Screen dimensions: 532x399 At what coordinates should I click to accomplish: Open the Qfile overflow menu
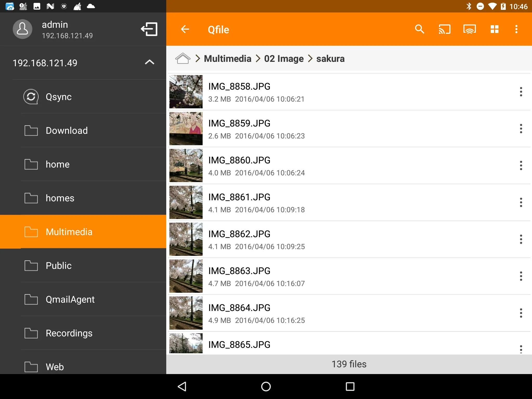(x=516, y=29)
